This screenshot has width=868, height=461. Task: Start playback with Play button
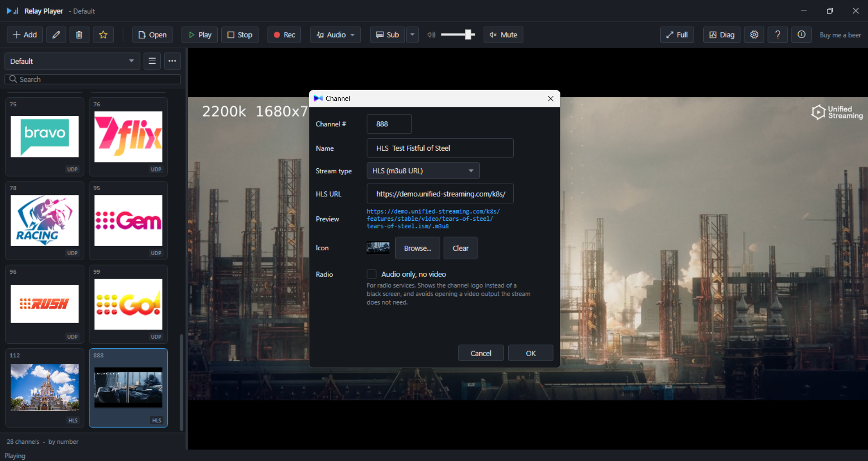200,35
